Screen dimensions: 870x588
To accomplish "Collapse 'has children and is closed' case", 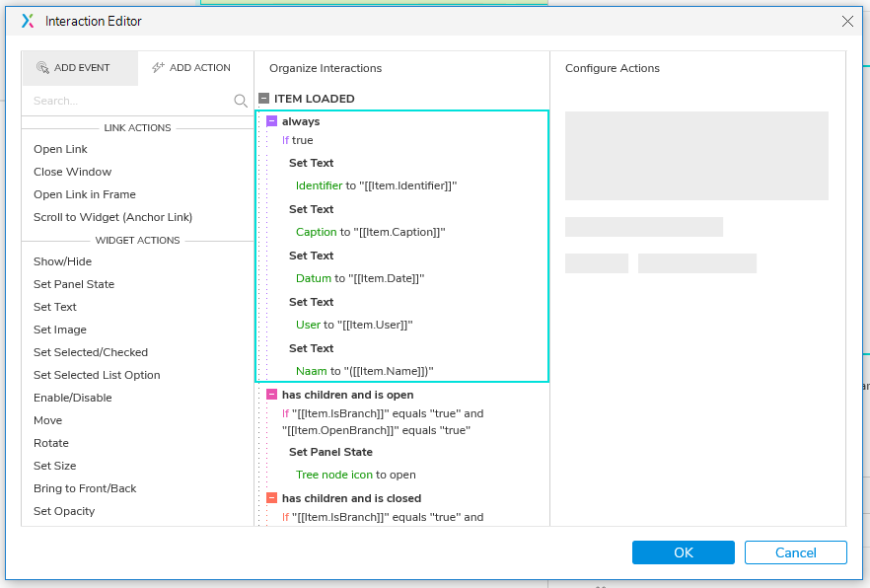I will click(272, 498).
